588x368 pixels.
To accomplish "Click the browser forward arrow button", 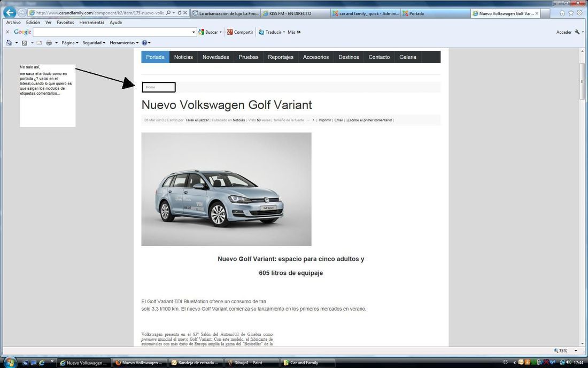I will (22, 13).
